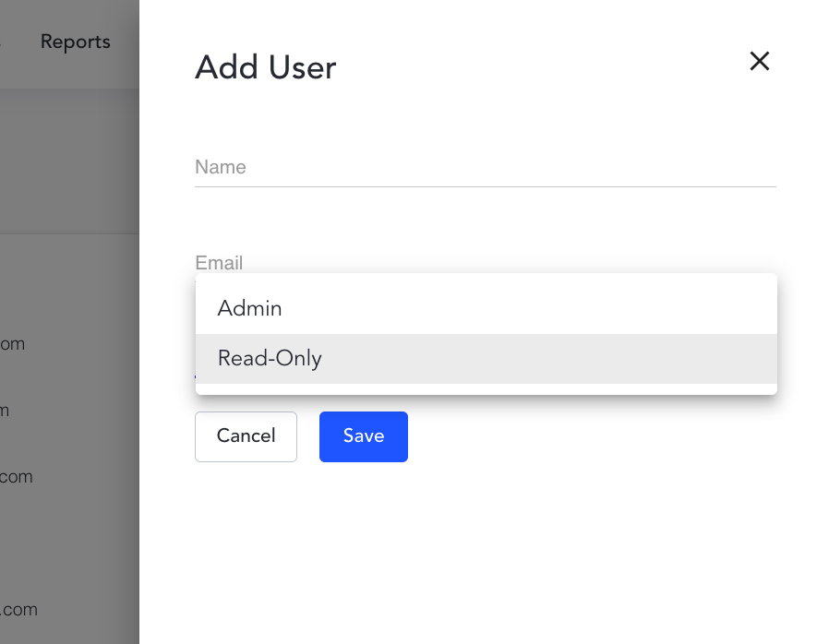Click blank panel area between Add User and X

point(545,65)
